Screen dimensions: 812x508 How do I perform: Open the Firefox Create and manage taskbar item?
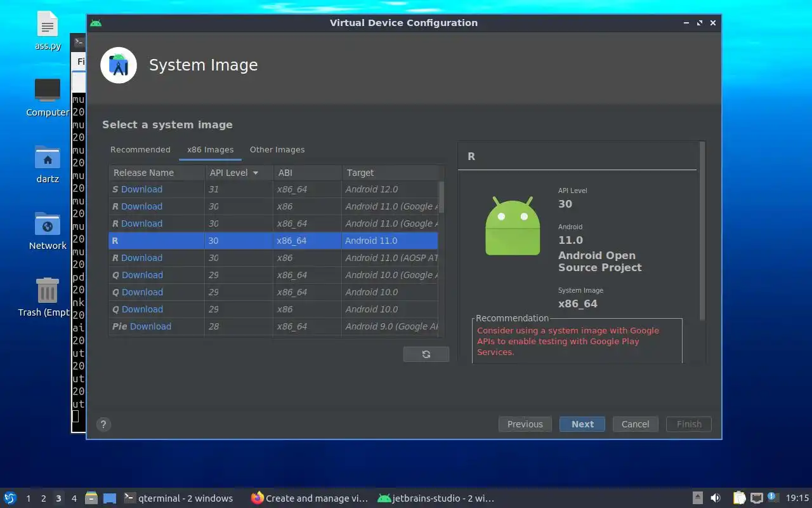[309, 498]
